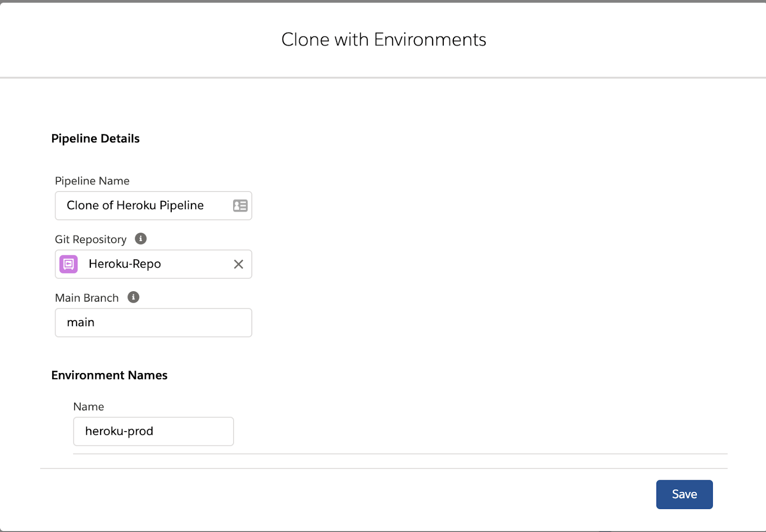Image resolution: width=766 pixels, height=532 pixels.
Task: Select the Pipeline Name text field
Action: tap(144, 205)
